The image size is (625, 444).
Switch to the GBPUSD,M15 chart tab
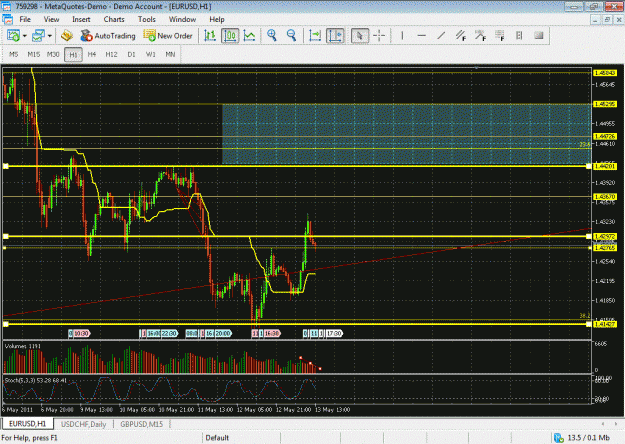(x=142, y=424)
